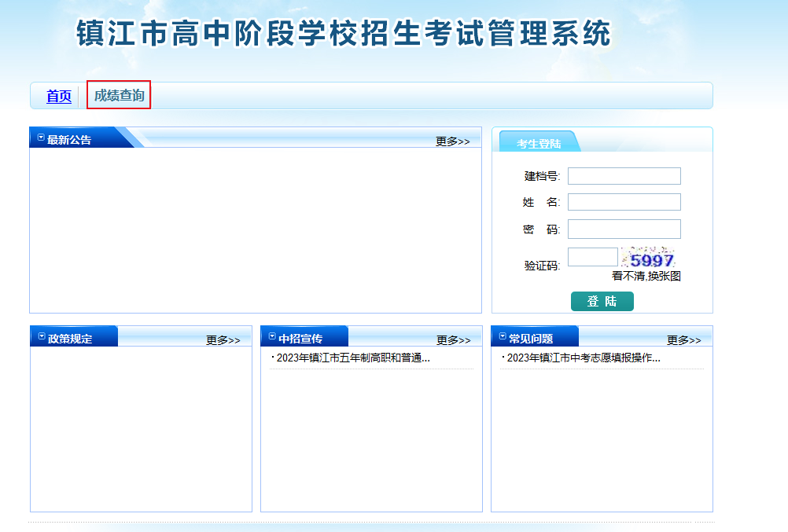Click the arrow icon beside 常见问题
788x532 pixels.
[x=503, y=337]
